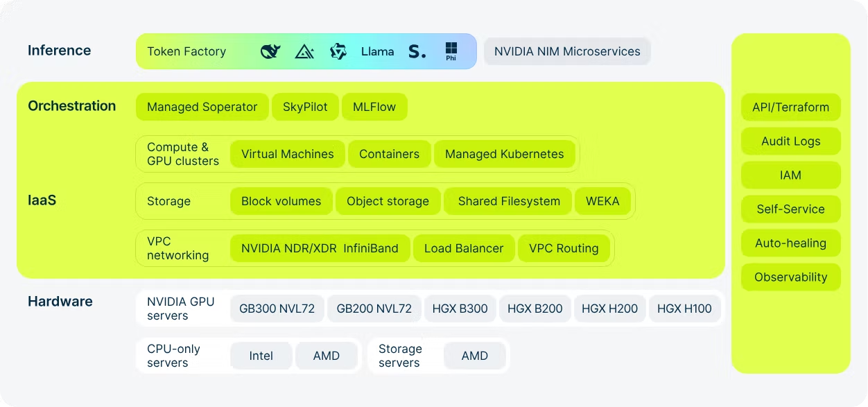Click the Managed Soperator chip
The image size is (868, 407).
point(202,107)
